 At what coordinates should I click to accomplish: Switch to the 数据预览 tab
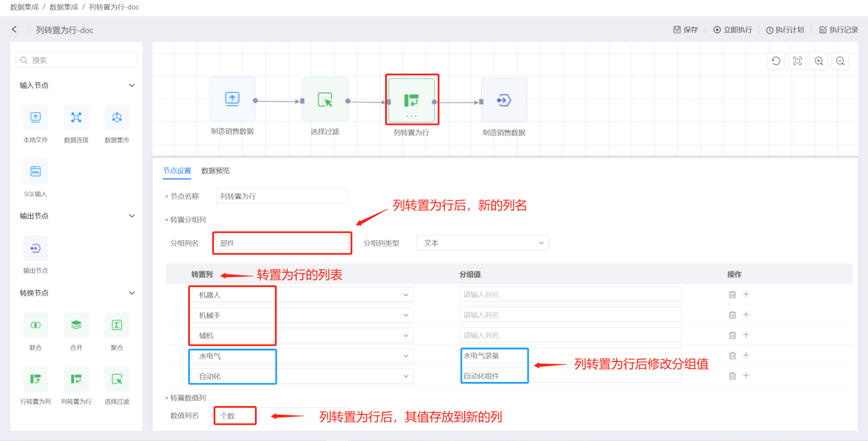[215, 171]
